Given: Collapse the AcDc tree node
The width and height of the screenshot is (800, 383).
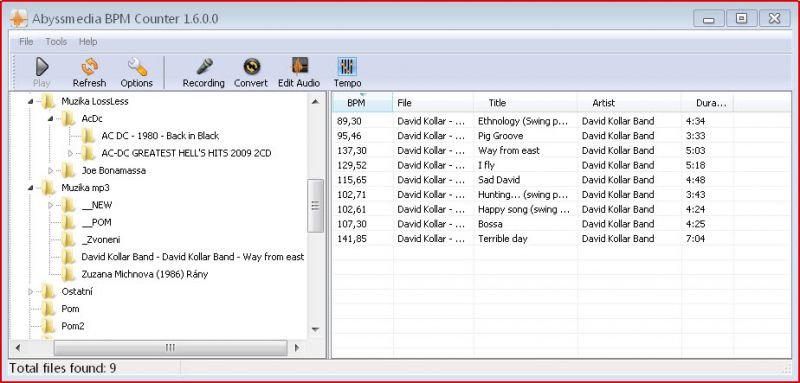Looking at the screenshot, I should 51,119.
